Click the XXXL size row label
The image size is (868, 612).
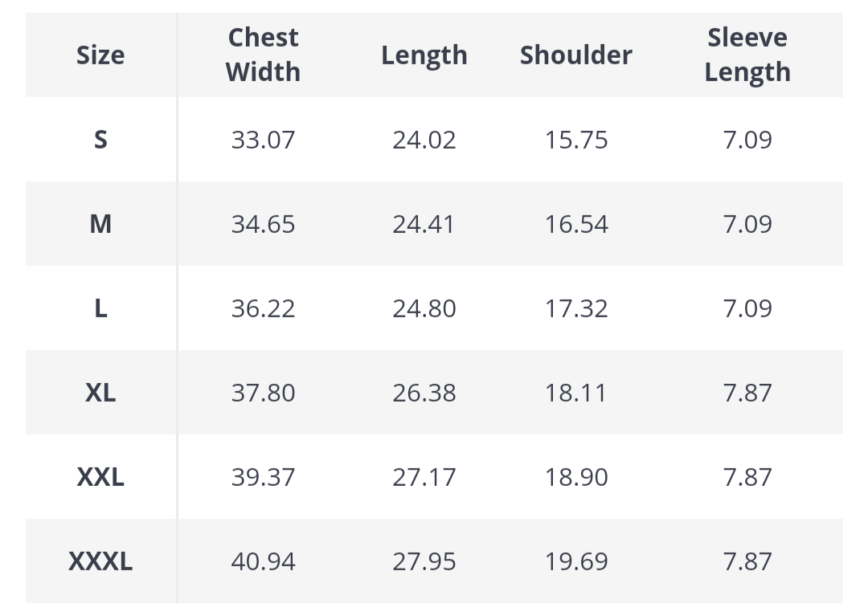pos(100,561)
